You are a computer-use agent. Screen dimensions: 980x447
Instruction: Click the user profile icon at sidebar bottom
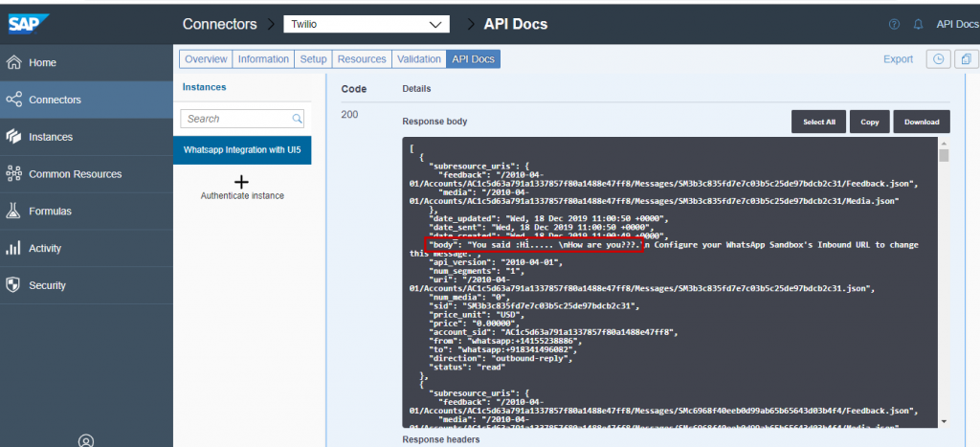click(x=86, y=440)
